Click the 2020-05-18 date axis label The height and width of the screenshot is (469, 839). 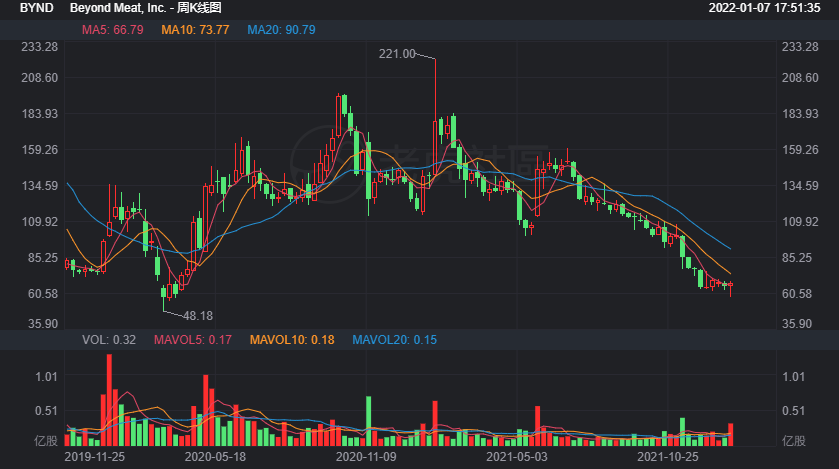(x=215, y=457)
